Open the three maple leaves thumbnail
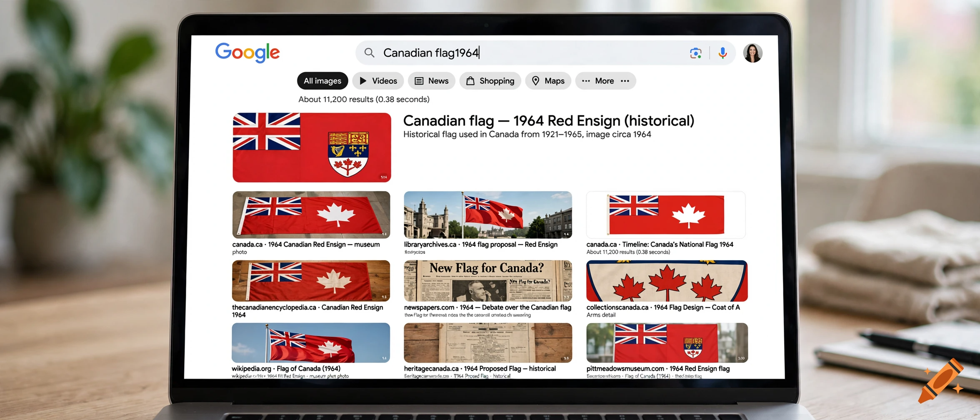The image size is (980, 420). [x=667, y=281]
